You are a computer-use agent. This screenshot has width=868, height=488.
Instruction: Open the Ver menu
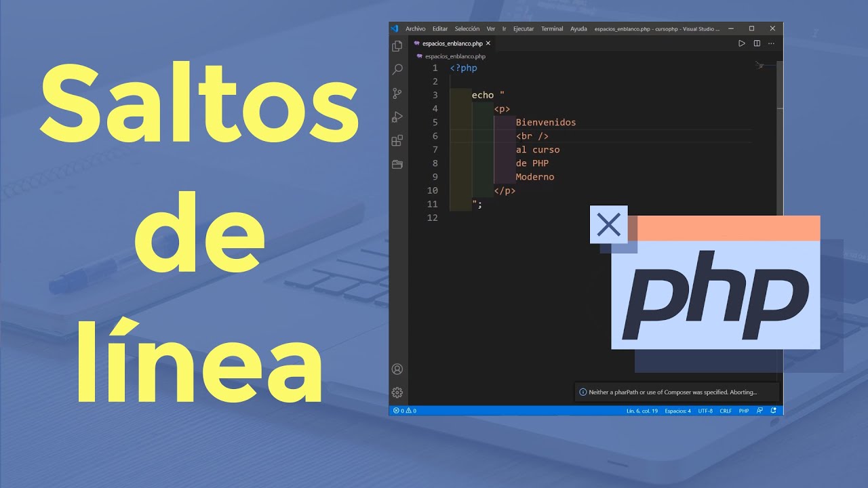point(491,29)
